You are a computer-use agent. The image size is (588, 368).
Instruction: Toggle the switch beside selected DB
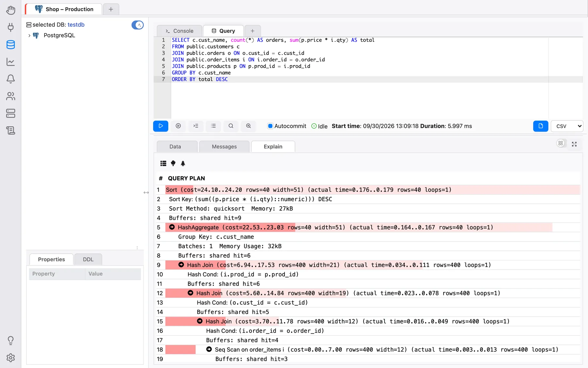[138, 25]
